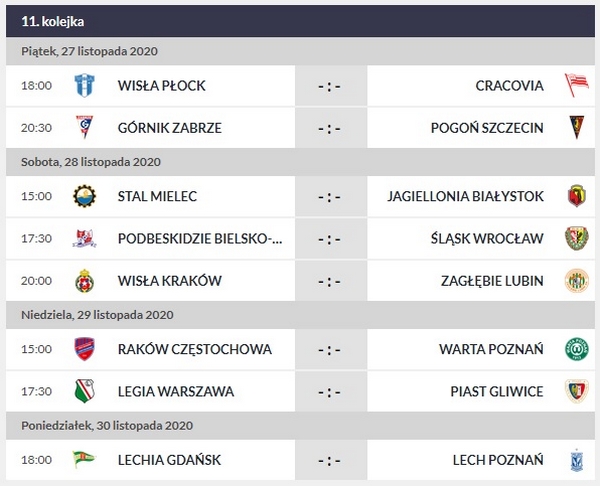The width and height of the screenshot is (600, 486).
Task: Open the Zagłębie Lubin team link
Action: 492,280
